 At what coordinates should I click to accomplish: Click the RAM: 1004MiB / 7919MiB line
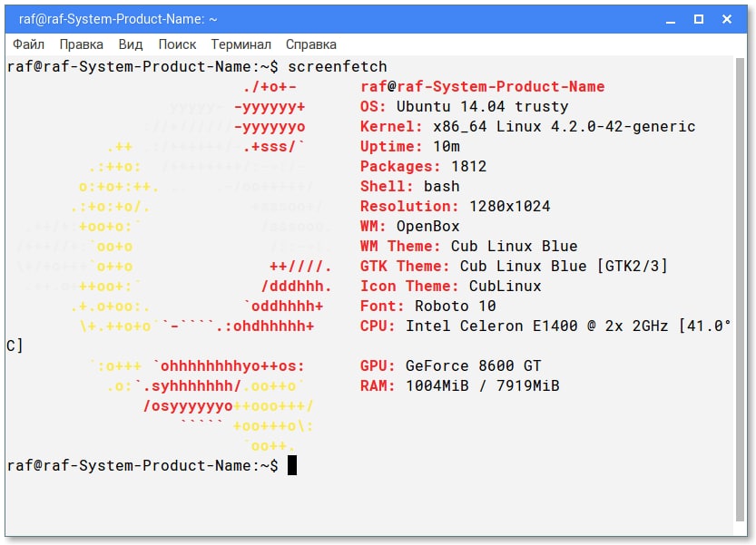(459, 386)
